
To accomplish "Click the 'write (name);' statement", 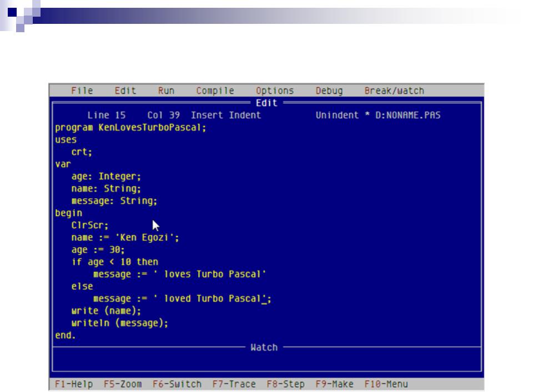I will coord(107,311).
